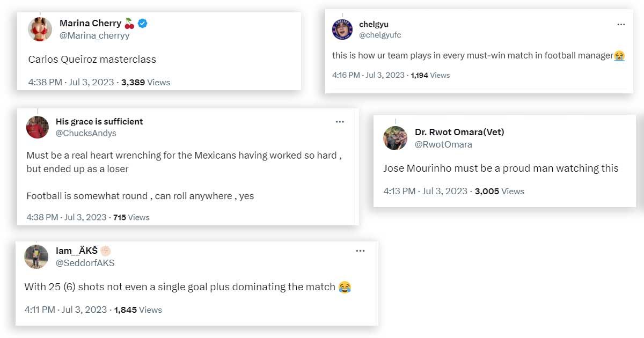Click the Dr. Rwot Omara(Vet) display name
This screenshot has width=644, height=338.
(459, 132)
